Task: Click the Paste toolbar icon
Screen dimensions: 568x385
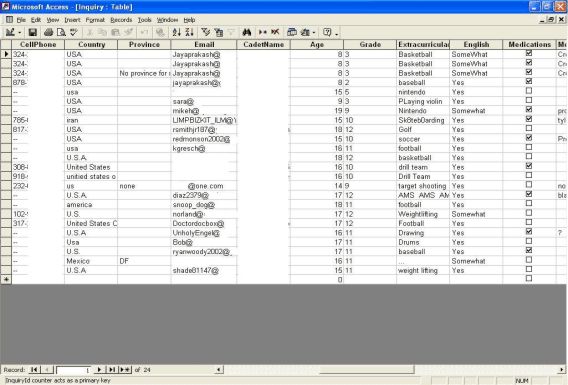Action: pyautogui.click(x=116, y=33)
